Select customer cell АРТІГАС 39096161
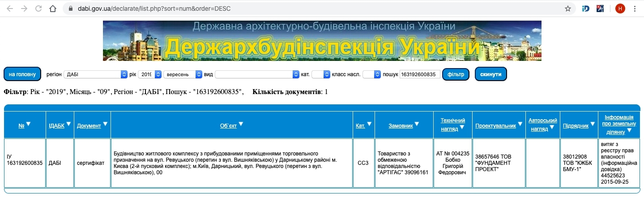The width and height of the screenshot is (644, 198). coord(404,163)
